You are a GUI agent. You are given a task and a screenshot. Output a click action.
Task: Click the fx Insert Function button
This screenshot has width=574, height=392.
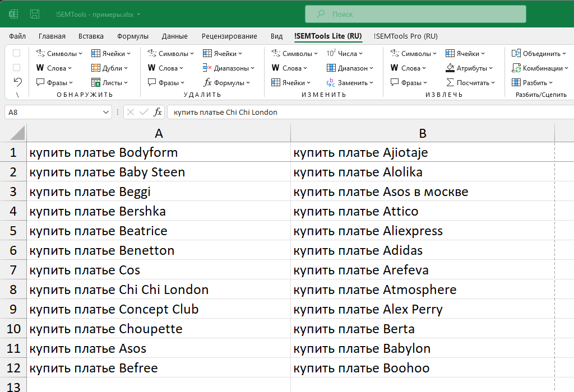158,112
